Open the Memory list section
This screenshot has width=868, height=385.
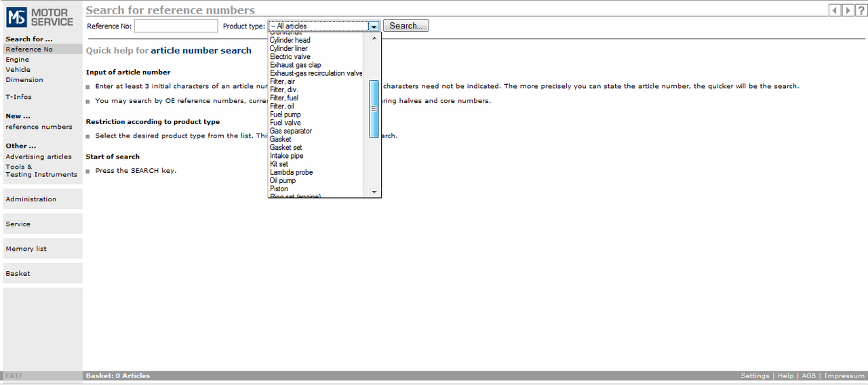pyautogui.click(x=43, y=249)
